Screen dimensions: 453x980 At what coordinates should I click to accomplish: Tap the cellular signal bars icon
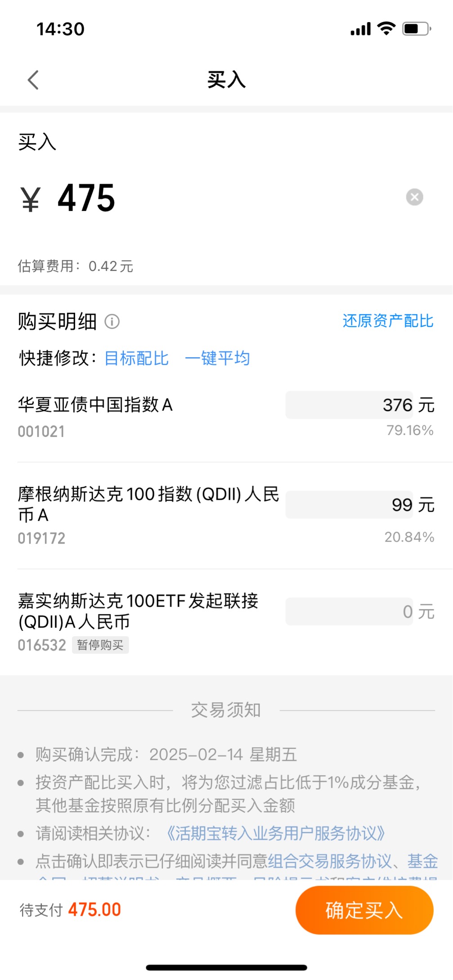point(361,29)
